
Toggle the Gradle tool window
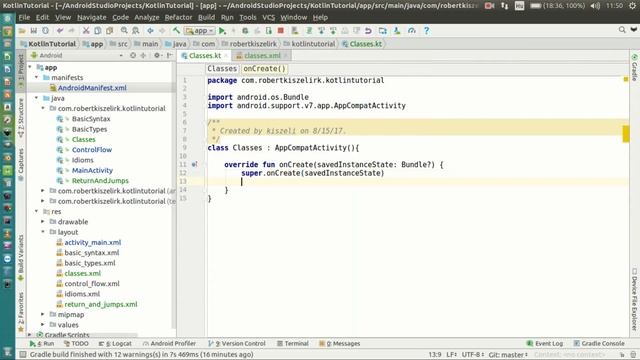pos(634,67)
